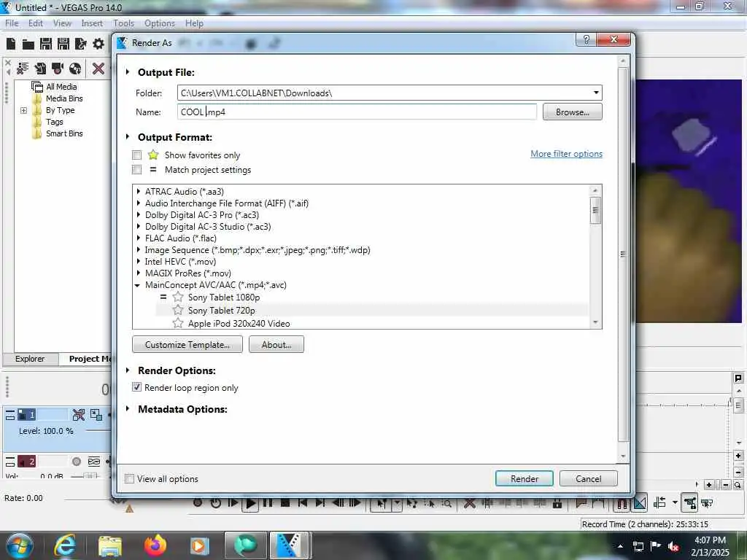Uncheck Render loop region only

click(x=136, y=387)
